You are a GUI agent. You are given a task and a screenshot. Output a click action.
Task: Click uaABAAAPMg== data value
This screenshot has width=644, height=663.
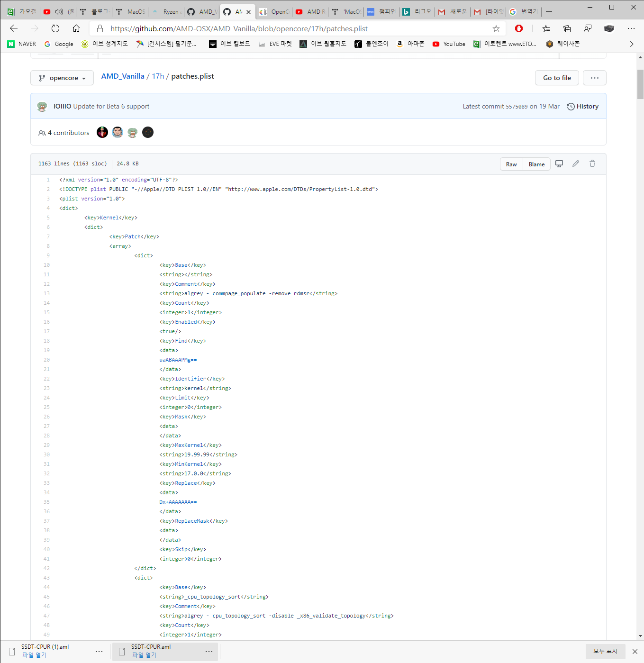178,360
